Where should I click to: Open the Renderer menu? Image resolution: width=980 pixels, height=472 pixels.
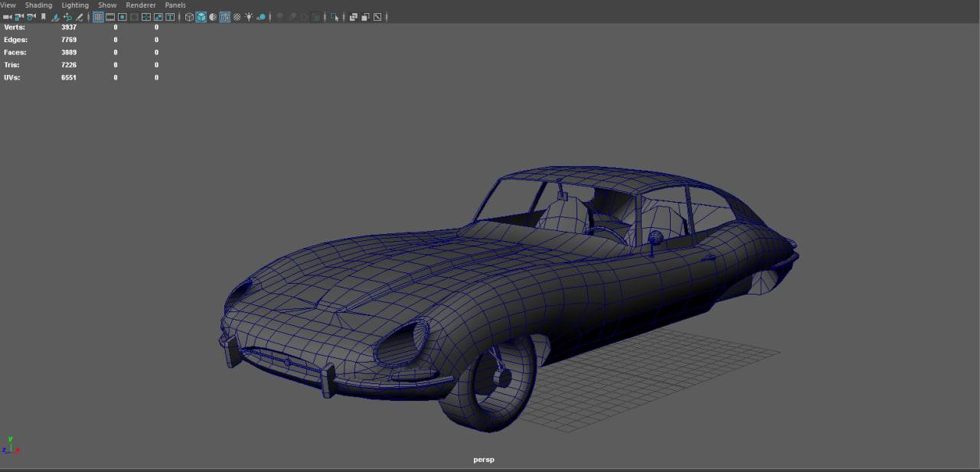pos(141,5)
